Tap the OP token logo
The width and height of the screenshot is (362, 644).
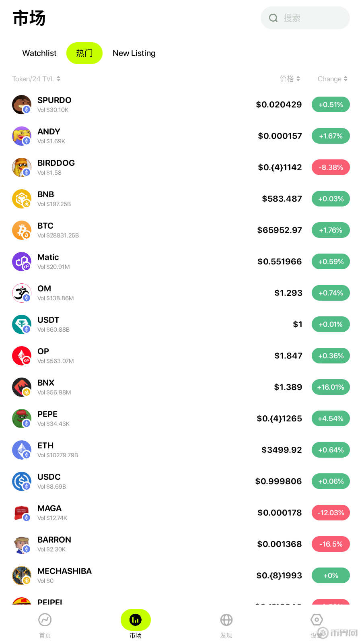pos(22,356)
